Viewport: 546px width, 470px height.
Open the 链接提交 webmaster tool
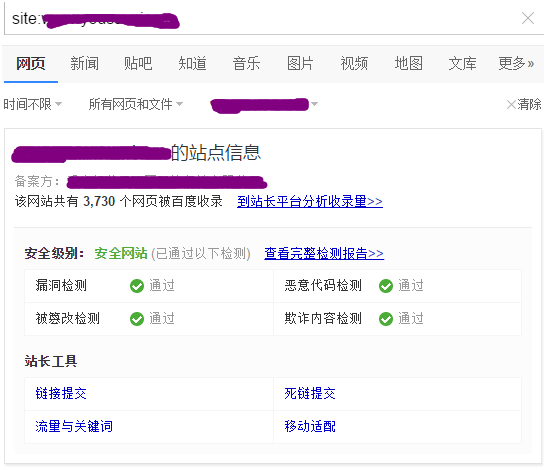click(61, 393)
